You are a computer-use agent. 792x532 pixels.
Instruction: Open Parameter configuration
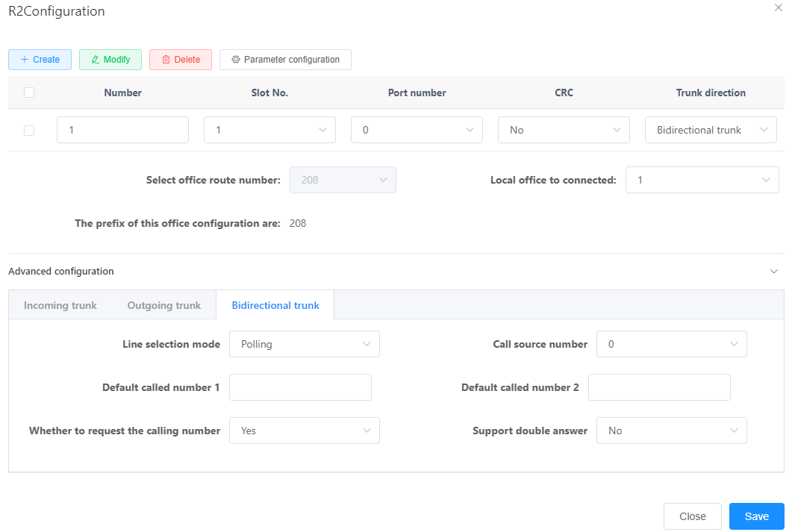coord(285,60)
